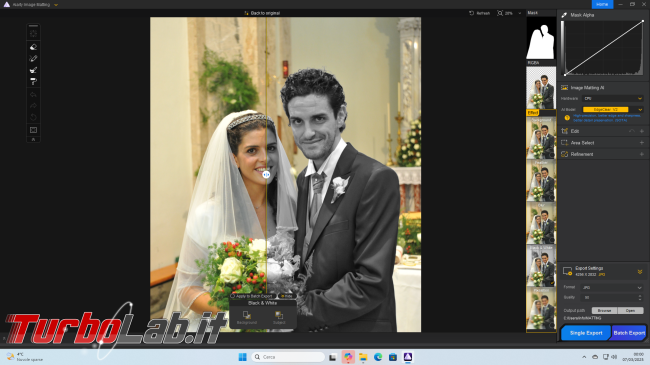Apply Black & White to Subject
Viewport: 650px width, 365px height.
(x=279, y=318)
